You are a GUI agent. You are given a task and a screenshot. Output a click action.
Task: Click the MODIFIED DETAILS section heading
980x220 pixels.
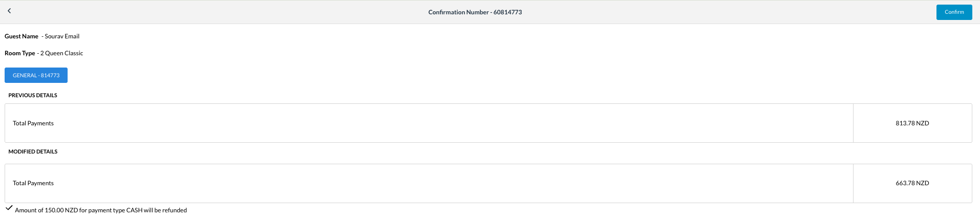coord(33,151)
